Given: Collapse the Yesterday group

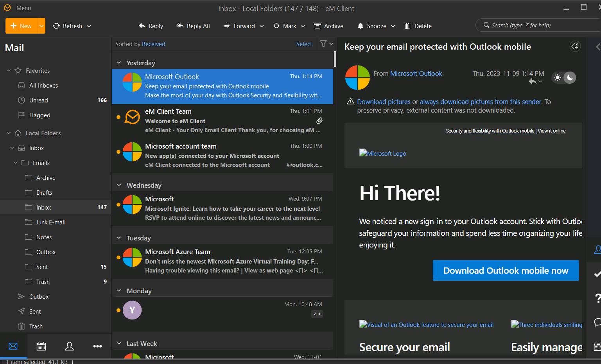Looking at the screenshot, I should (x=119, y=63).
